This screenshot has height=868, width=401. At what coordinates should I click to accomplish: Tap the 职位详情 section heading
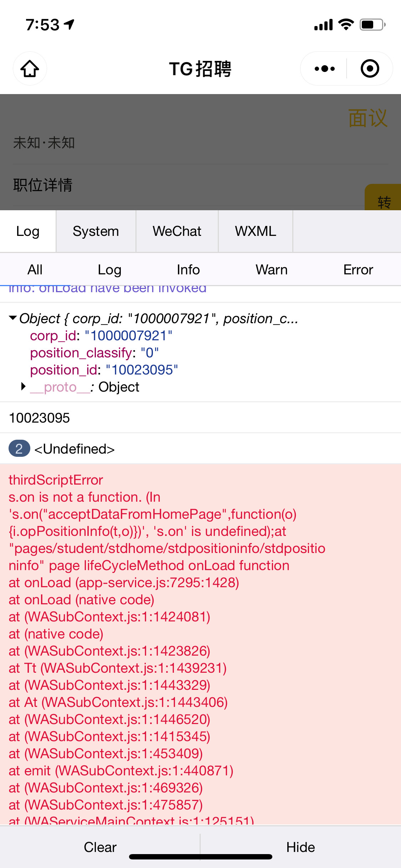tap(43, 185)
